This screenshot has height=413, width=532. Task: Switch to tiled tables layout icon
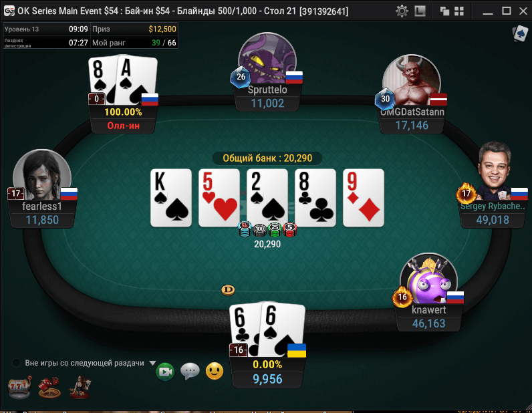click(x=459, y=11)
